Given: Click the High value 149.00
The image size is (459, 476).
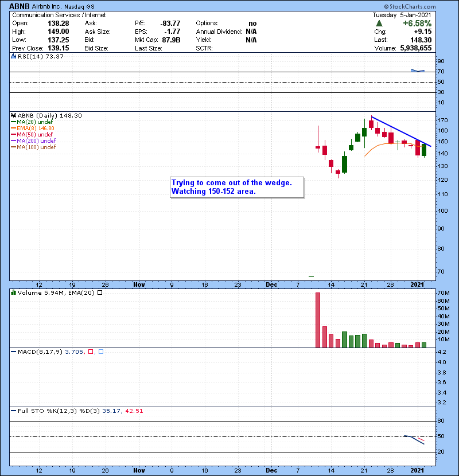Looking at the screenshot, I should click(59, 32).
